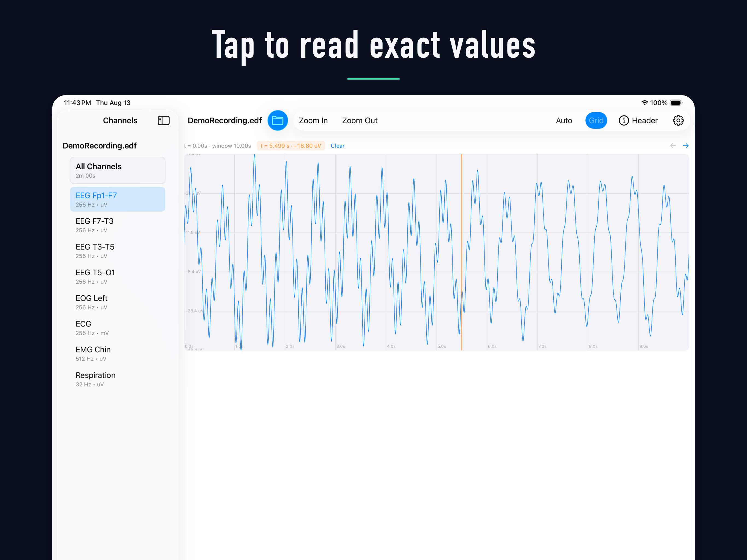This screenshot has height=560, width=747.
Task: Click the t = 5.499 s value readout
Action: pos(291,146)
